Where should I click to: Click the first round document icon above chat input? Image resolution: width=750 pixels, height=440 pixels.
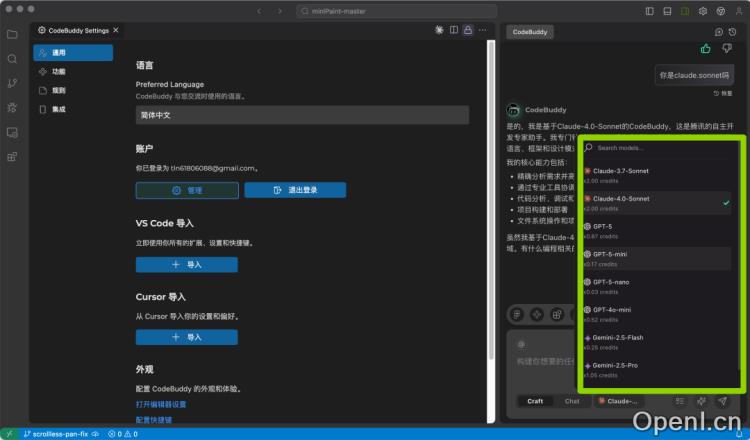pyautogui.click(x=517, y=315)
